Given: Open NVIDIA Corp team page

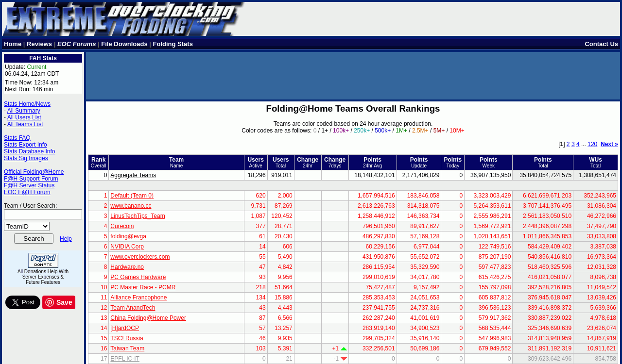Looking at the screenshot, I should [x=127, y=247].
